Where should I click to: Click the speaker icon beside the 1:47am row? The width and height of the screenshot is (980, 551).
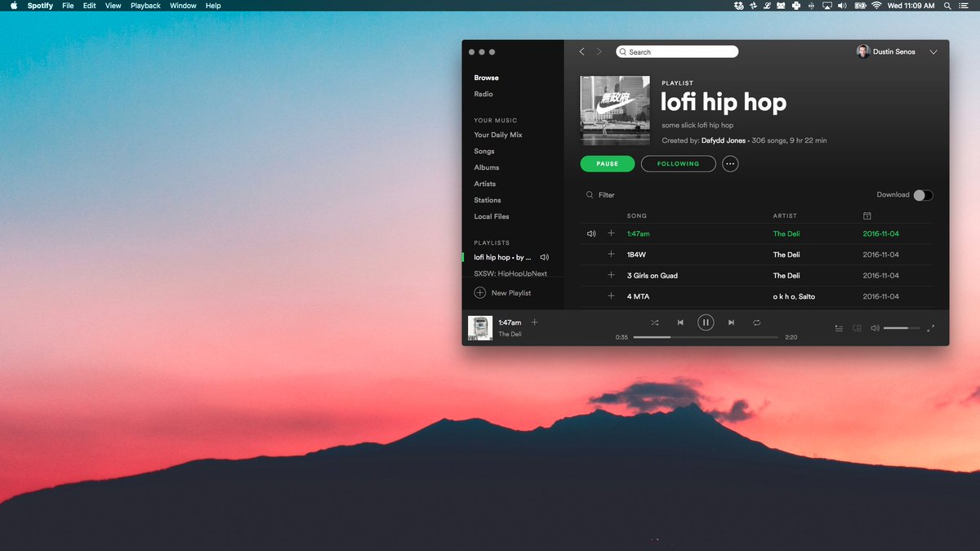(x=591, y=233)
